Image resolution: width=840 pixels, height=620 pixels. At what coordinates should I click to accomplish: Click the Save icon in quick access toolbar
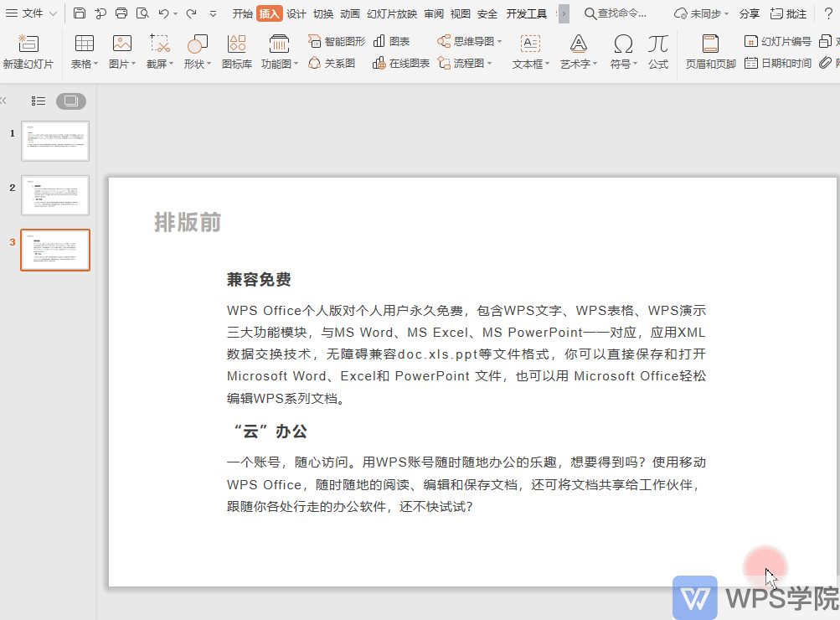80,13
